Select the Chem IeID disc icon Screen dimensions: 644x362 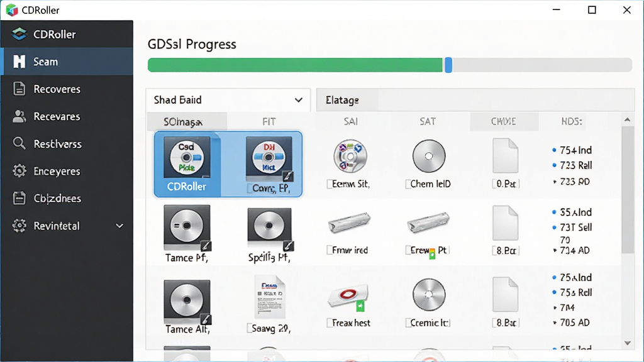coord(429,156)
